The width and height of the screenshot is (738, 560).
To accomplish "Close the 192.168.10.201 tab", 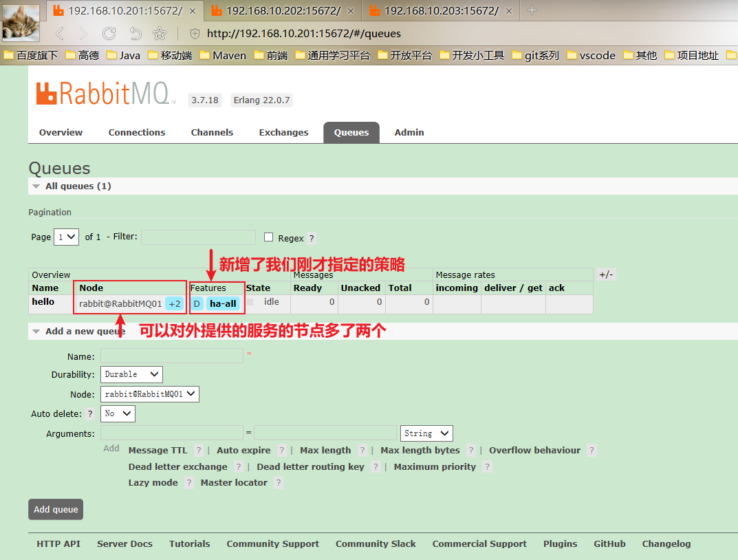I will (x=193, y=11).
